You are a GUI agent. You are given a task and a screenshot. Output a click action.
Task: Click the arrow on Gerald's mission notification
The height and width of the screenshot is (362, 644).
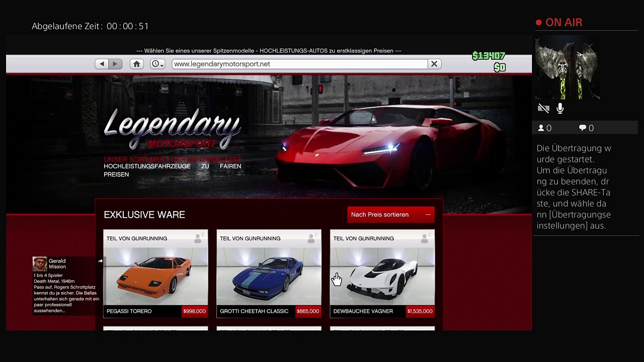101,261
